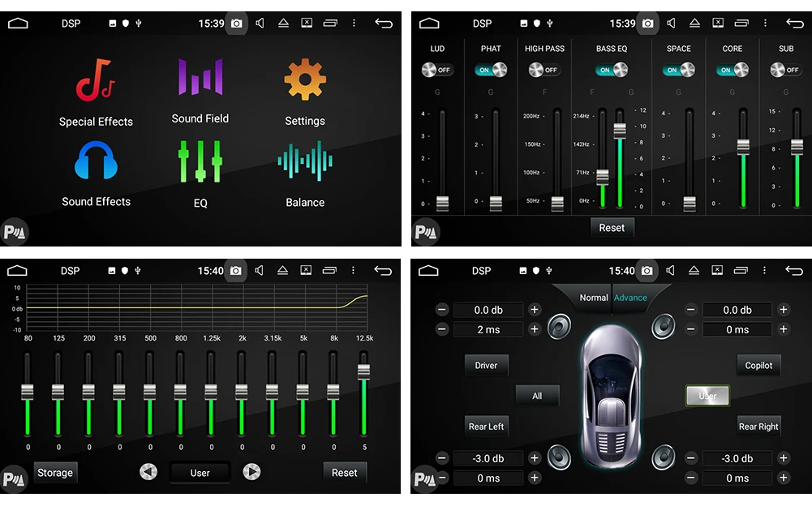This screenshot has width=812, height=506.
Task: Tap recent apps icon in sound effects screen
Action: 741,24
